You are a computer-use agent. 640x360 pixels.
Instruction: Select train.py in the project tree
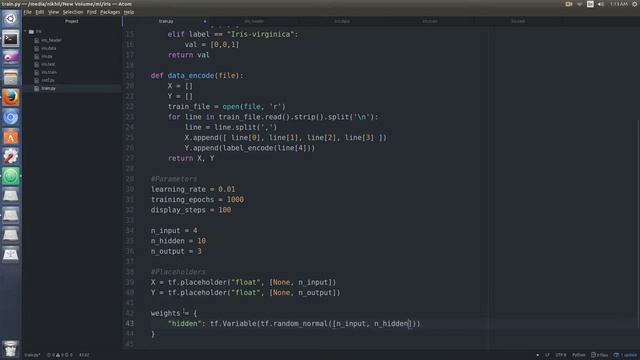tap(48, 88)
